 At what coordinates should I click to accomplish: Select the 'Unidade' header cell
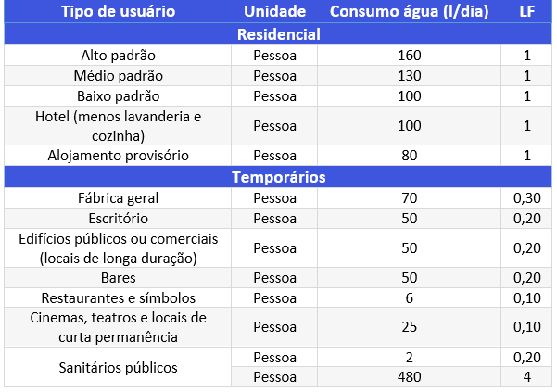pyautogui.click(x=274, y=11)
